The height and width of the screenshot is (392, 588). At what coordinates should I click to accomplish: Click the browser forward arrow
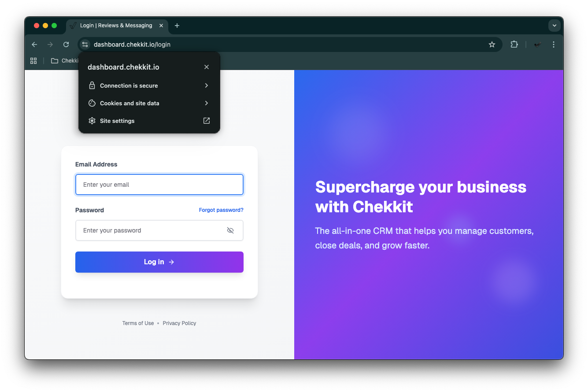click(50, 44)
